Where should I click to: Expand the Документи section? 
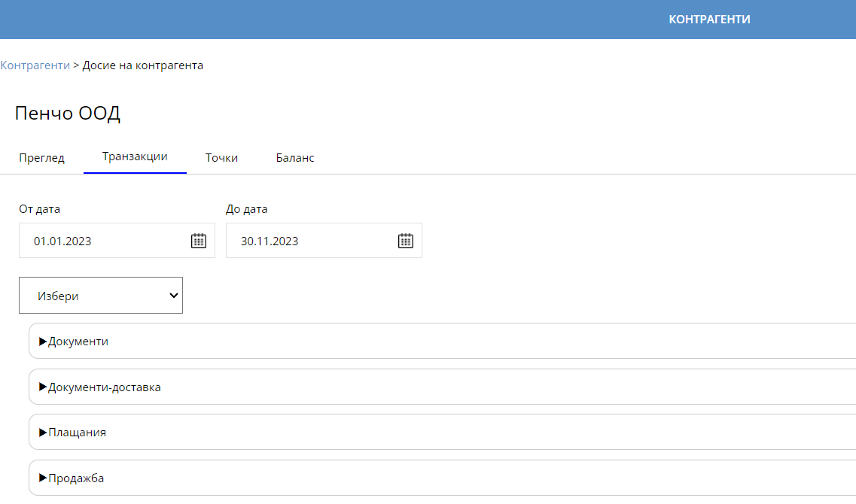442,341
